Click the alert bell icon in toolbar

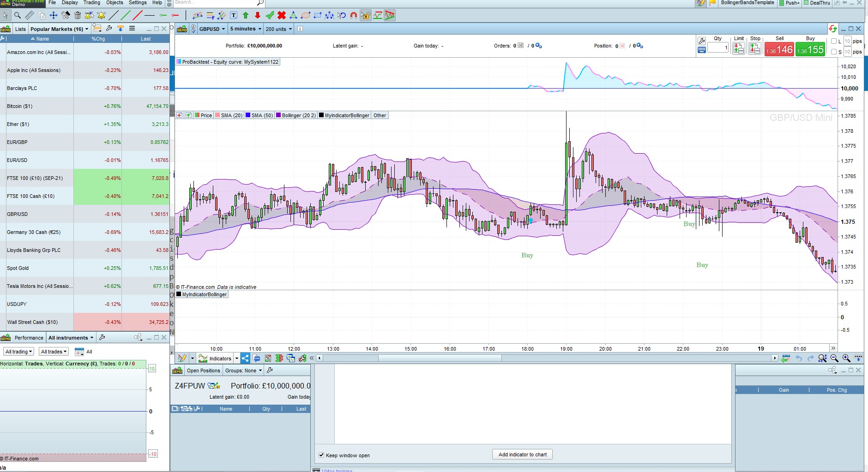[101, 15]
